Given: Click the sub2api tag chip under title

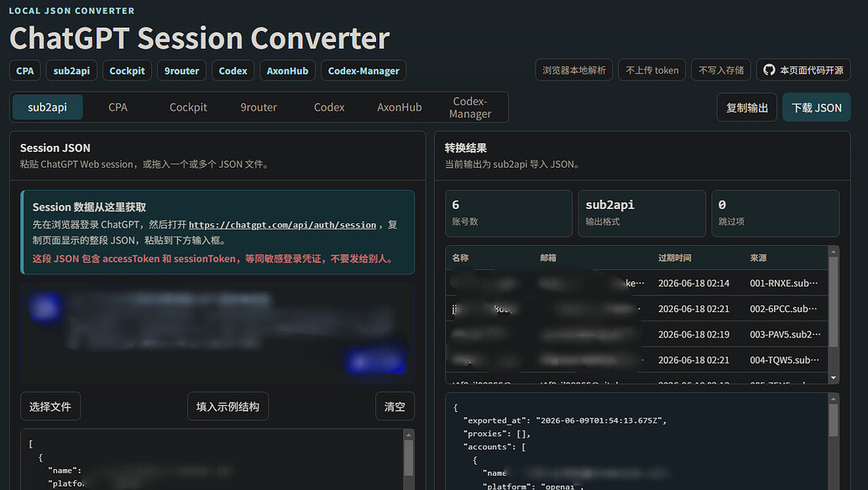Looking at the screenshot, I should click(71, 70).
